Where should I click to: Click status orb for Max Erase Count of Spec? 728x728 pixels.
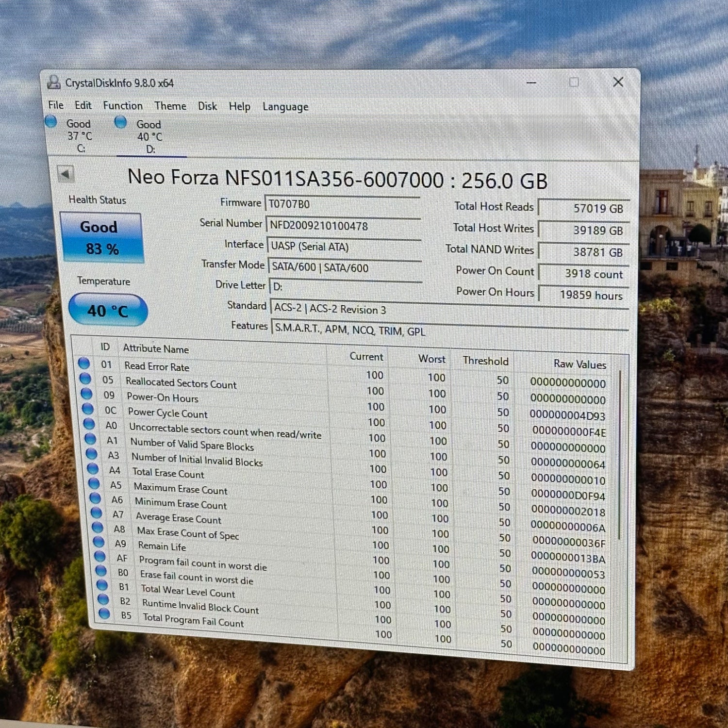[x=98, y=527]
